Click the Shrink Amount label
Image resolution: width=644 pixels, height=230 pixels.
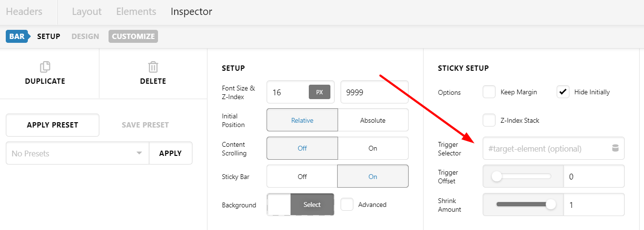(x=450, y=205)
